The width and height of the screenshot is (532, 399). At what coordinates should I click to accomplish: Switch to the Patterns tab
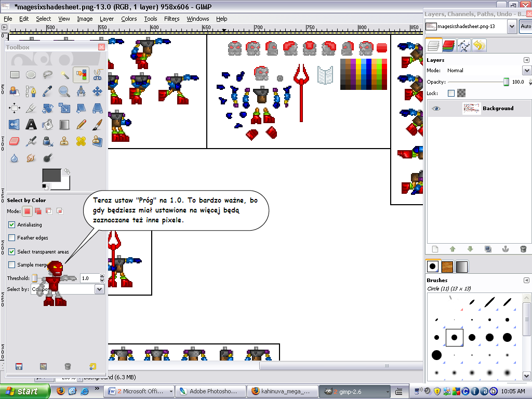click(447, 267)
